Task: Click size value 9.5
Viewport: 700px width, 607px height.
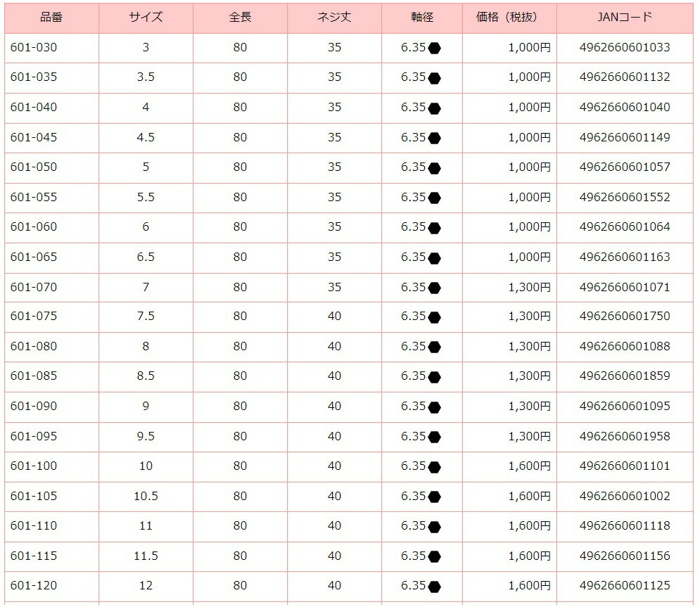Action: [146, 436]
